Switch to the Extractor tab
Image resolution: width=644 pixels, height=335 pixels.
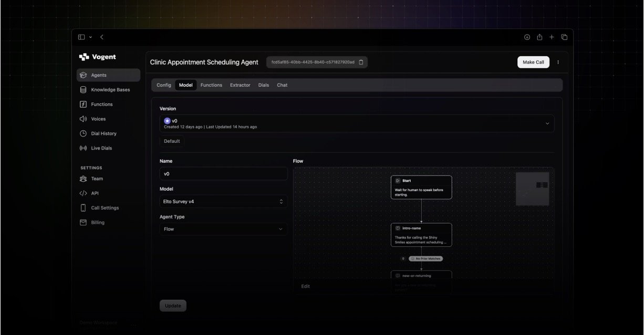[x=240, y=85]
